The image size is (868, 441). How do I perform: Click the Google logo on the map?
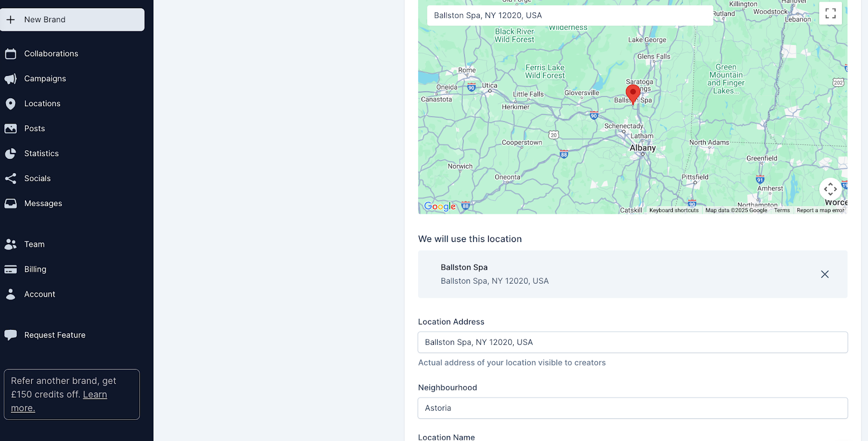(440, 206)
